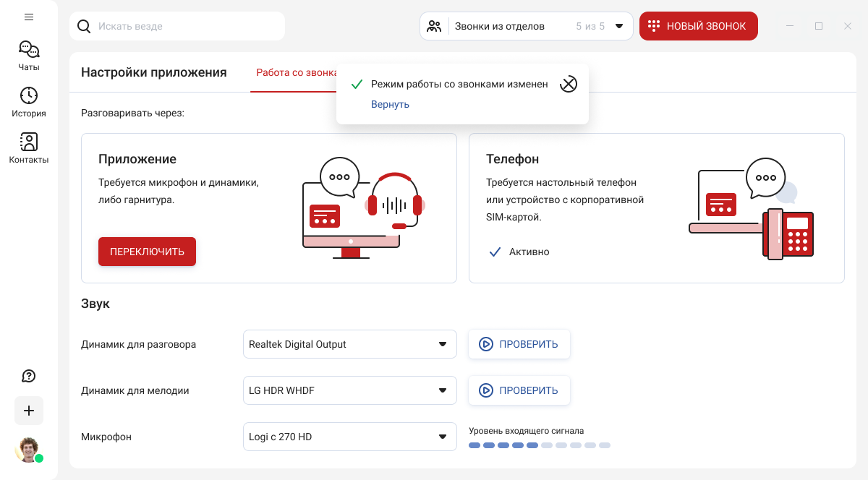Click ПРОВЕРИТЬ for Realtek Digital Output
This screenshot has width=868, height=480.
point(519,344)
